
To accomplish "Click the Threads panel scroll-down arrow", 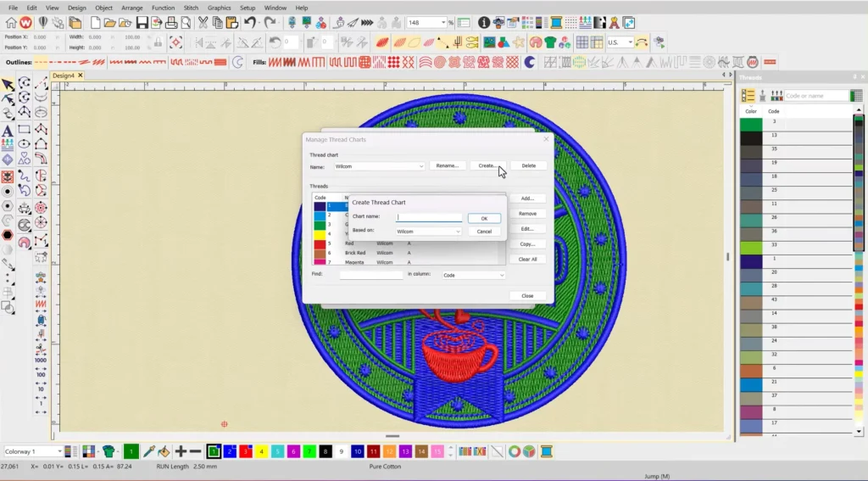I will click(x=860, y=431).
